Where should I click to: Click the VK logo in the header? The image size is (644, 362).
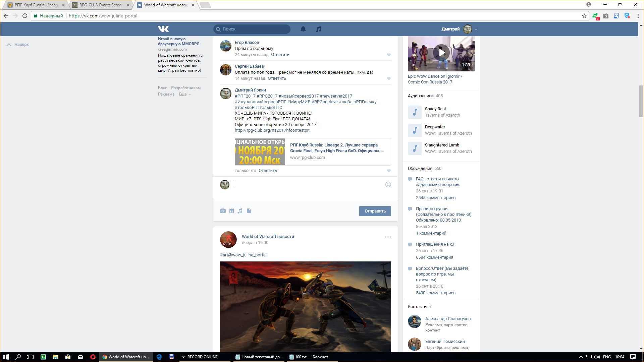(x=163, y=29)
